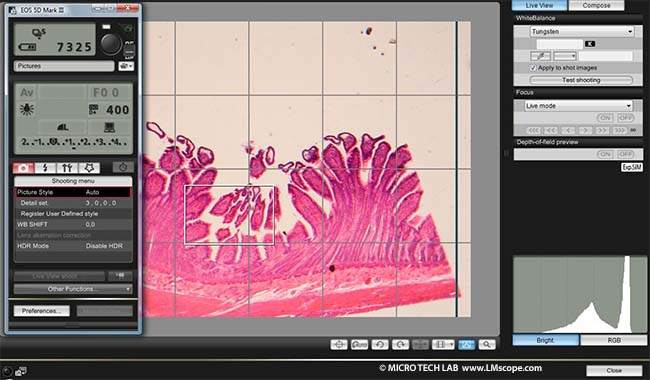Click the Test shooting button
650x380 pixels.
click(x=581, y=80)
